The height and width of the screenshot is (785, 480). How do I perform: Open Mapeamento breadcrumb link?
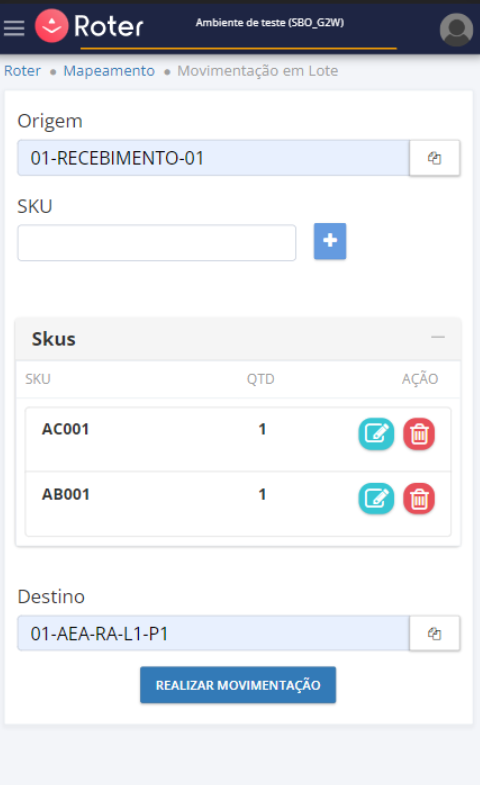pyautogui.click(x=109, y=71)
